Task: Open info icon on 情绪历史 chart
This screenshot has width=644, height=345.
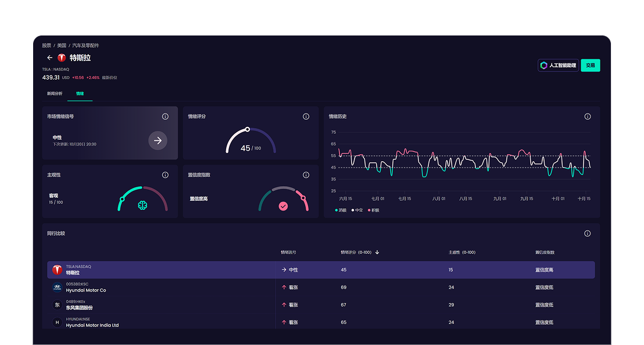Action: coord(587,116)
